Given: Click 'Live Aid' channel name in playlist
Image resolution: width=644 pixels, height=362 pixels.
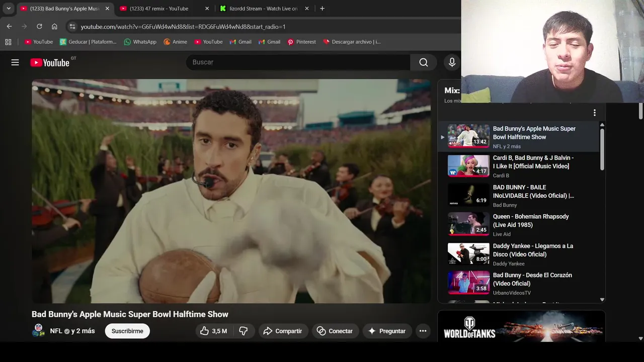Looking at the screenshot, I should click(502, 234).
